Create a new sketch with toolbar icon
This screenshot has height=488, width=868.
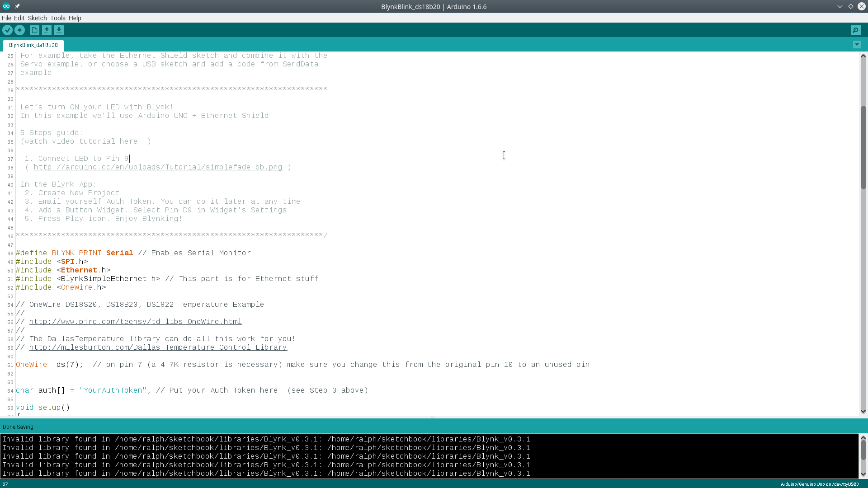[34, 30]
